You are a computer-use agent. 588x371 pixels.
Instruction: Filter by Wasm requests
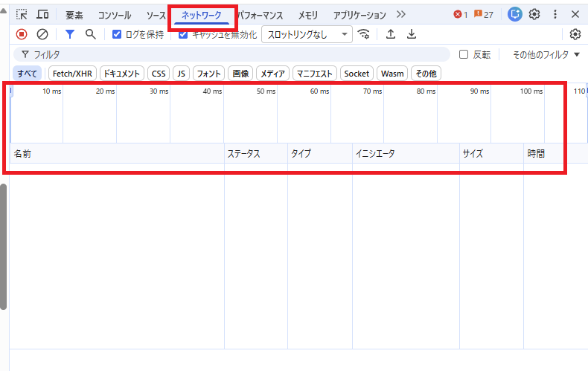click(392, 74)
